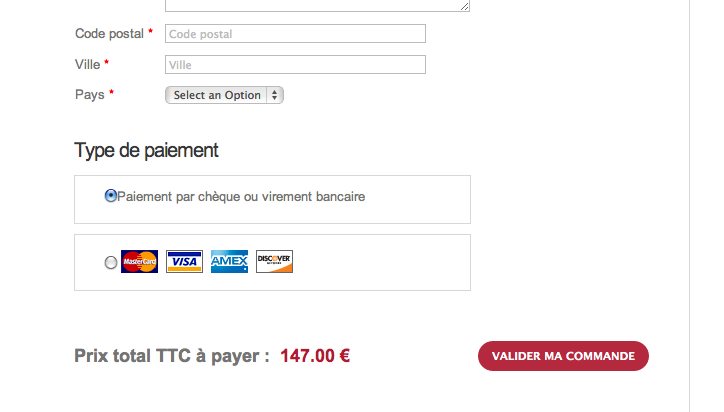Click the 147.00 € total amount
The image size is (724, 412).
click(x=315, y=356)
